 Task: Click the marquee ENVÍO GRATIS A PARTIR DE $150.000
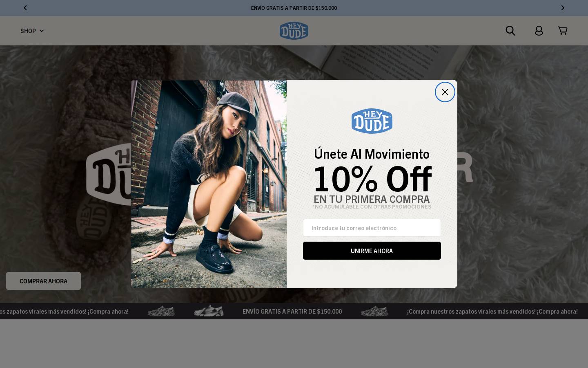tap(292, 311)
